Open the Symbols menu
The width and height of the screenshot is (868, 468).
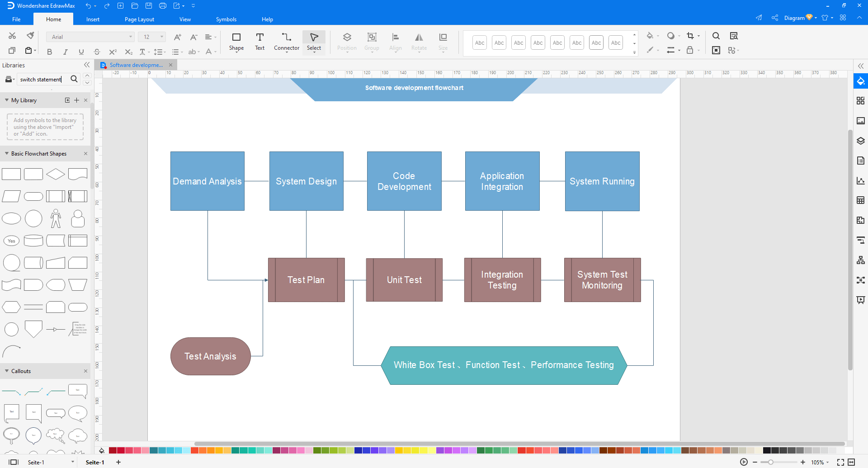(x=226, y=19)
